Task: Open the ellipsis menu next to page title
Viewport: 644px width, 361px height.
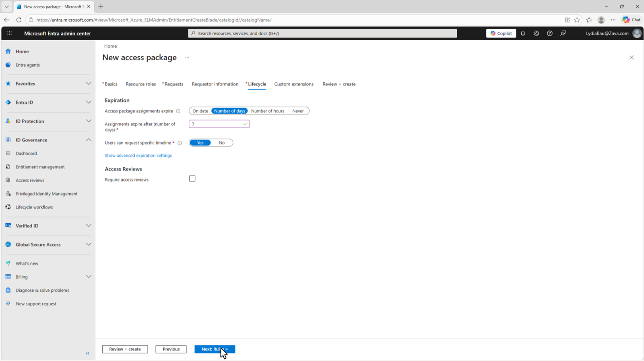Action: [187, 57]
